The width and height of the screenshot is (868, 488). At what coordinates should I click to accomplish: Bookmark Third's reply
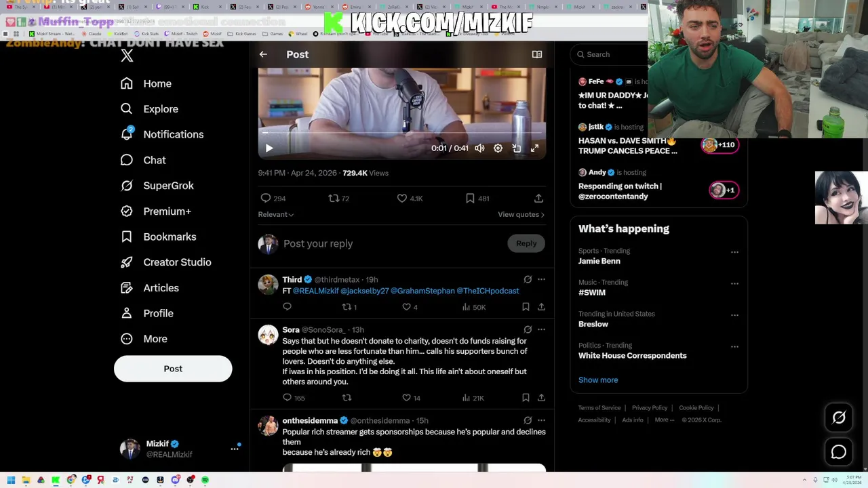526,307
